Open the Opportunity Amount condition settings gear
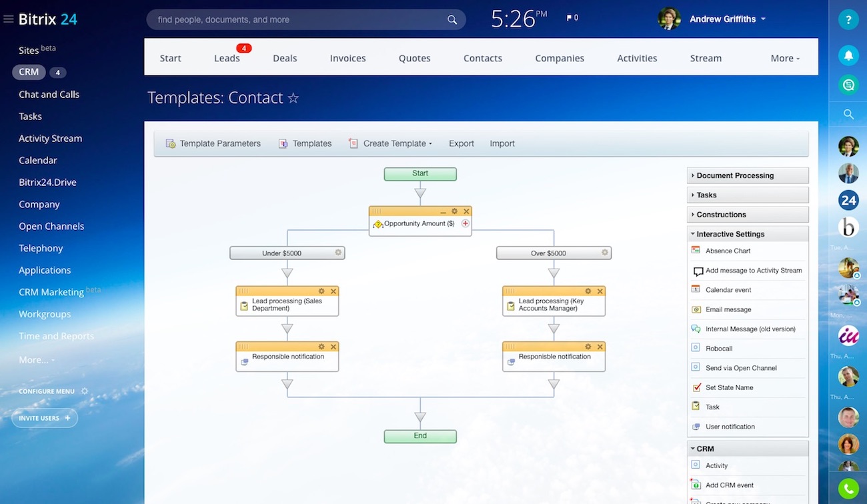This screenshot has height=504, width=867. click(x=455, y=211)
